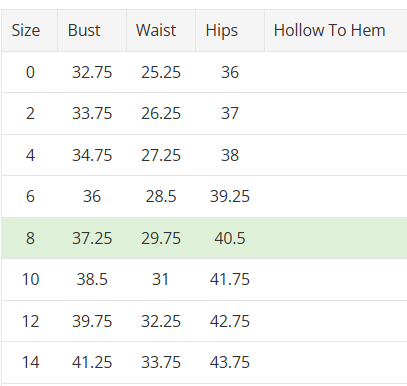Click bust value 33.75 for size 2
Screen dimensions: 407x386
(92, 114)
